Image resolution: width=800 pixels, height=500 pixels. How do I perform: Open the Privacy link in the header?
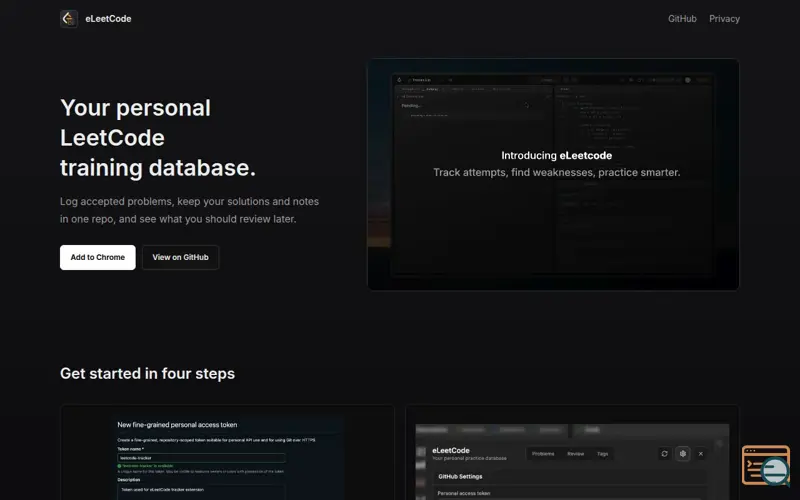click(724, 19)
